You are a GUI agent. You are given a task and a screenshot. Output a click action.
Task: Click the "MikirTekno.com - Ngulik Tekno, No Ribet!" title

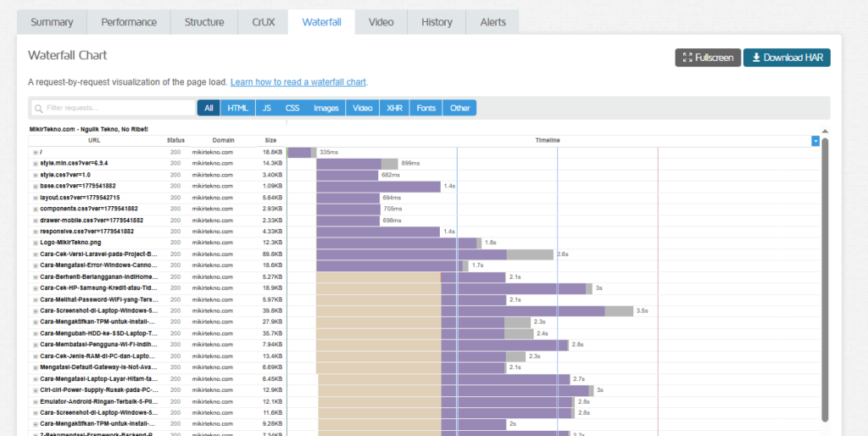(x=88, y=129)
